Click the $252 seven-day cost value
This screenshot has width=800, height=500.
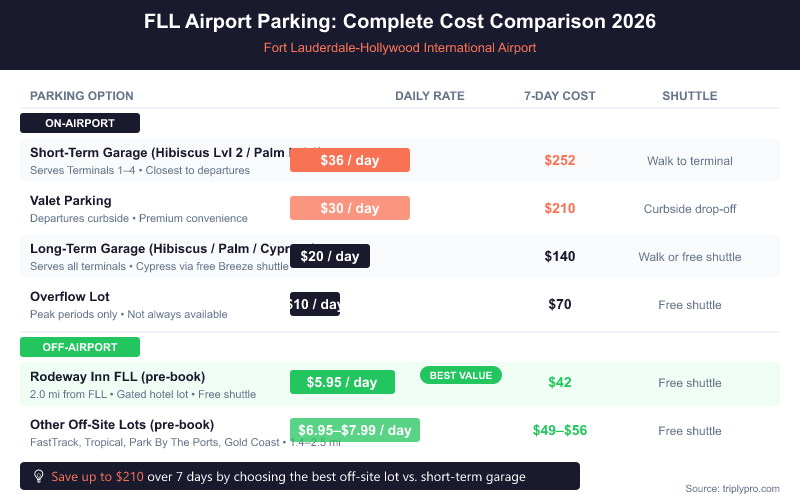tap(560, 160)
